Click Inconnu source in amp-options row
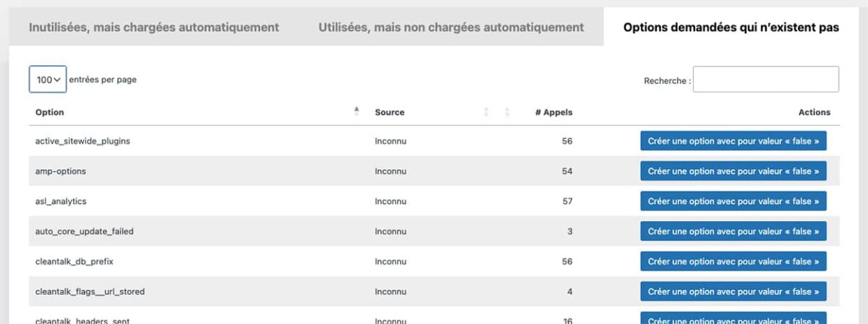The height and width of the screenshot is (324, 868). 391,171
